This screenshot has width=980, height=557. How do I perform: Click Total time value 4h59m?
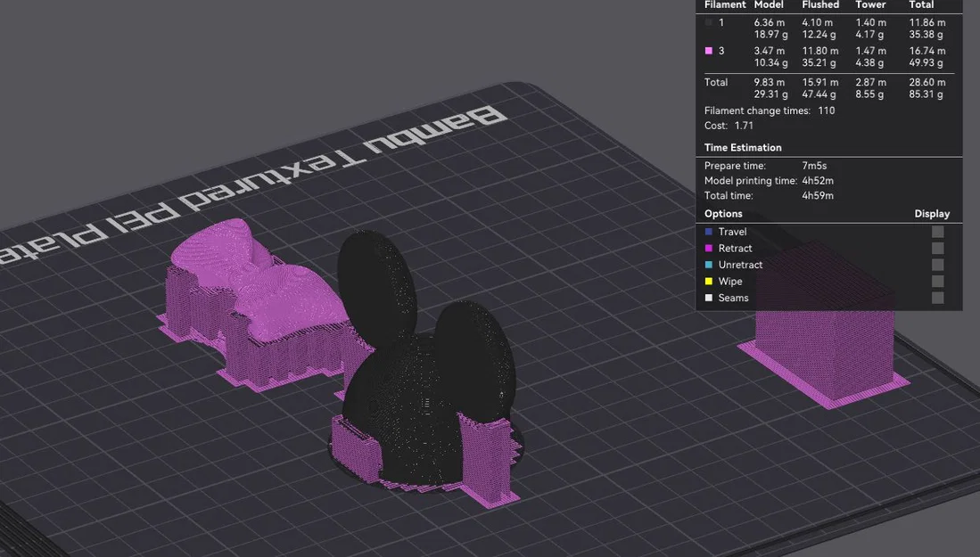818,195
